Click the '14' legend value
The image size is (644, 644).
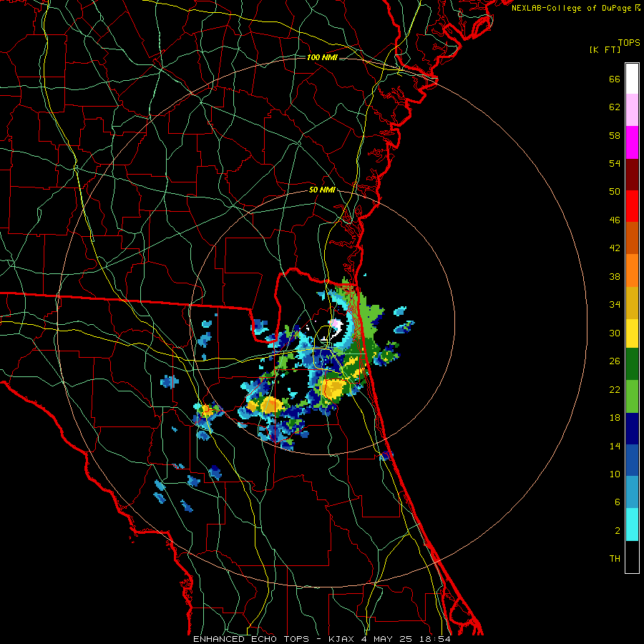click(615, 446)
